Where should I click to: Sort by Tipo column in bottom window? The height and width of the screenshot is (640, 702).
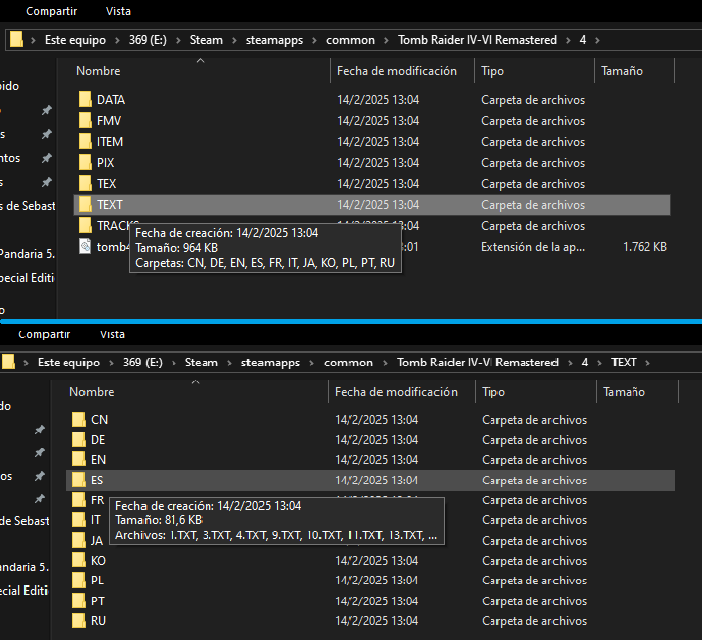(x=493, y=392)
